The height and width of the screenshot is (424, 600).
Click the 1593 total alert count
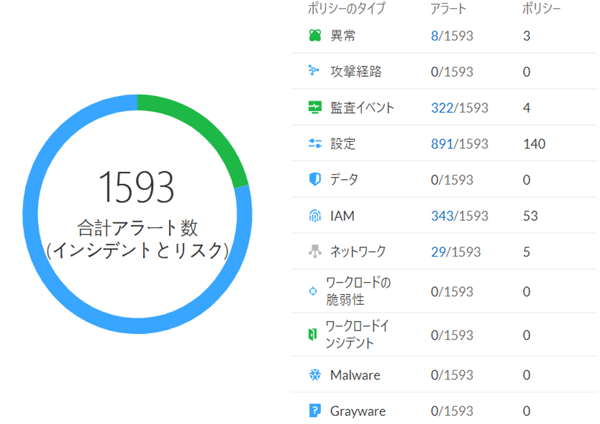click(x=137, y=187)
